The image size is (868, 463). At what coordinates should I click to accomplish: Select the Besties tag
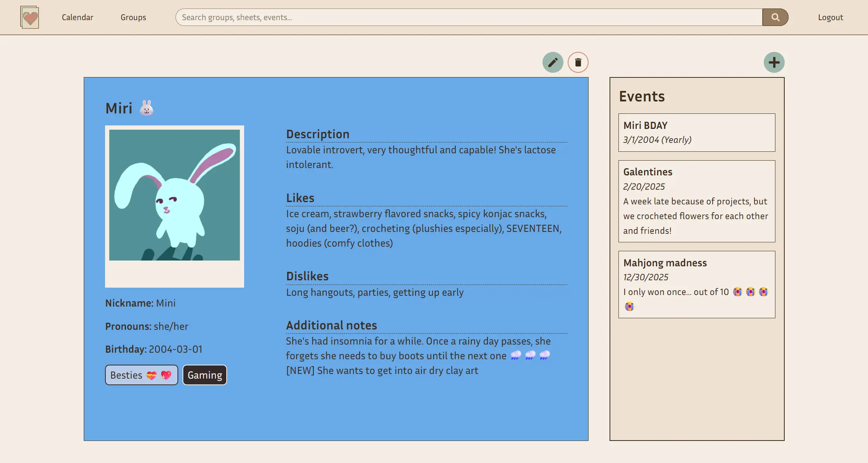141,375
